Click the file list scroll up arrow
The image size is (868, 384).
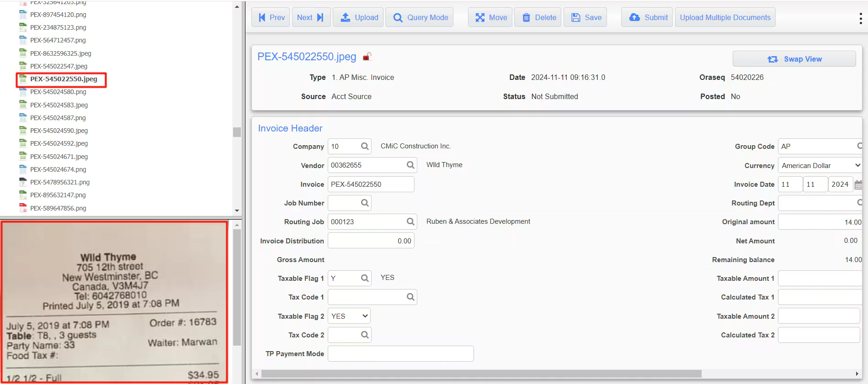coord(237,6)
